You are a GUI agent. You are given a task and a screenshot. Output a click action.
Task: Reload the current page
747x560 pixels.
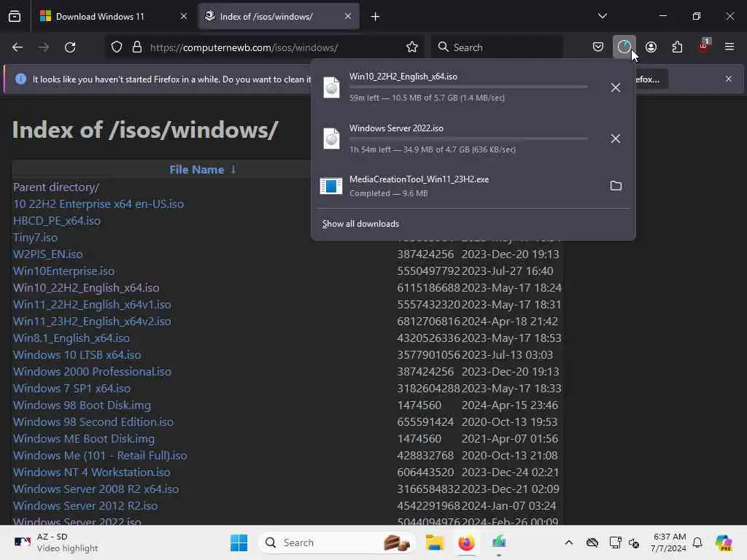(70, 47)
